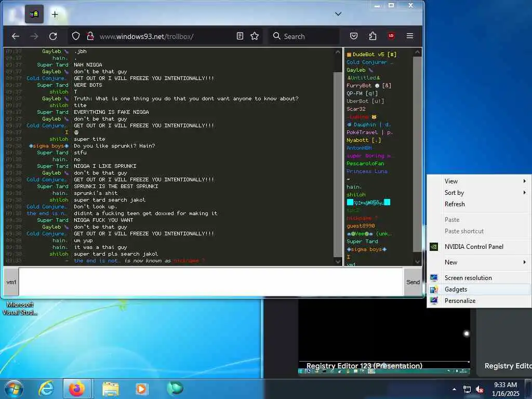Expand the list all tabs chevron
Viewport: 532px width, 399px height.
(338, 14)
